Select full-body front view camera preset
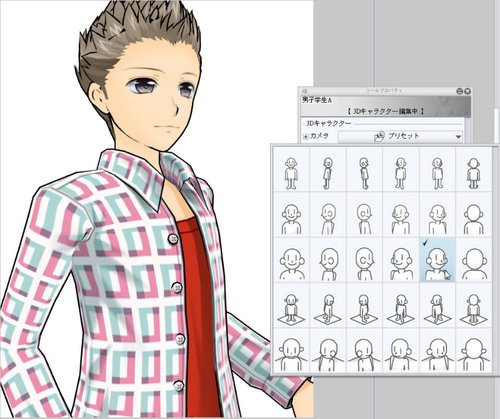500x419 pixels. (291, 170)
